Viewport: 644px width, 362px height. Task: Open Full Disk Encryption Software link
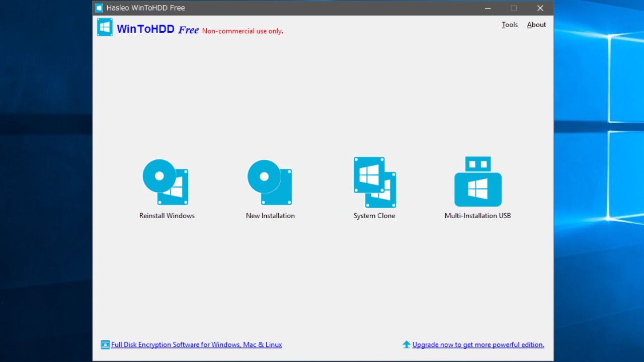[196, 345]
